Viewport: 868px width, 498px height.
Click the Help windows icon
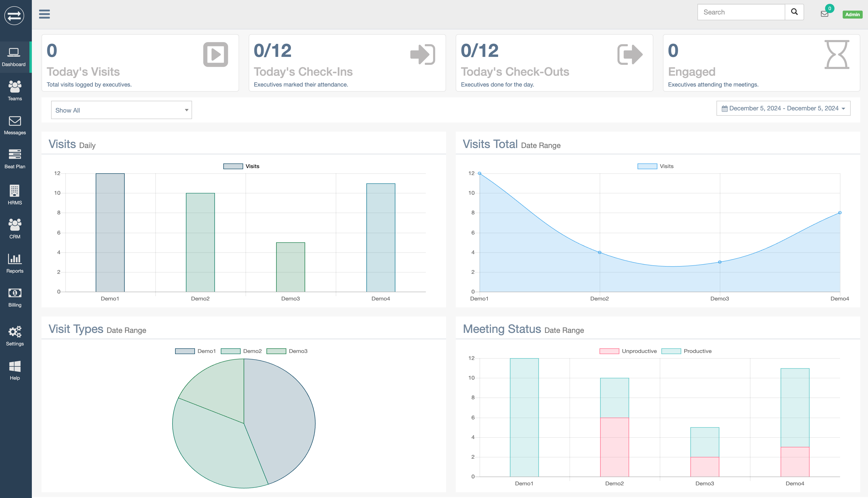(x=15, y=366)
